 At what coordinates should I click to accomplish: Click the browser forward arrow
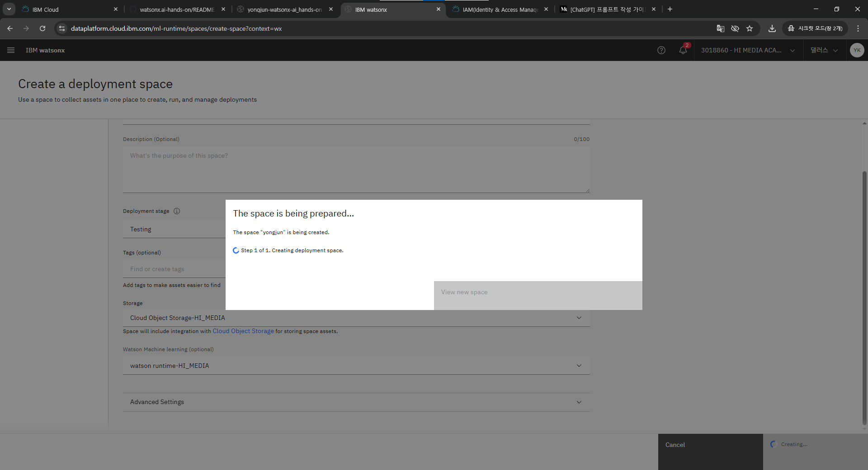click(26, 28)
